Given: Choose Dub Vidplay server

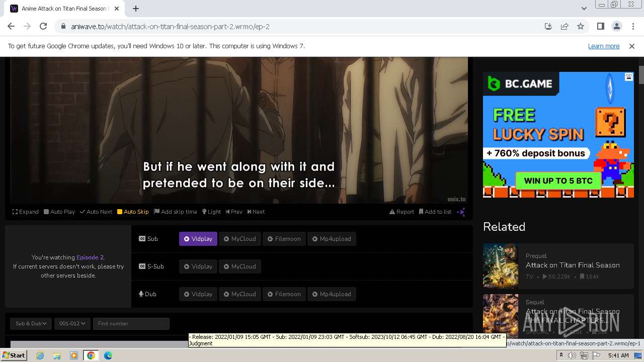Looking at the screenshot, I should 198,294.
